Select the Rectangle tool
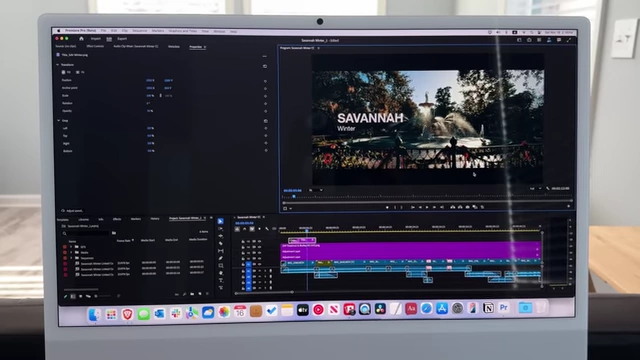This screenshot has height=360, width=640. [x=221, y=265]
